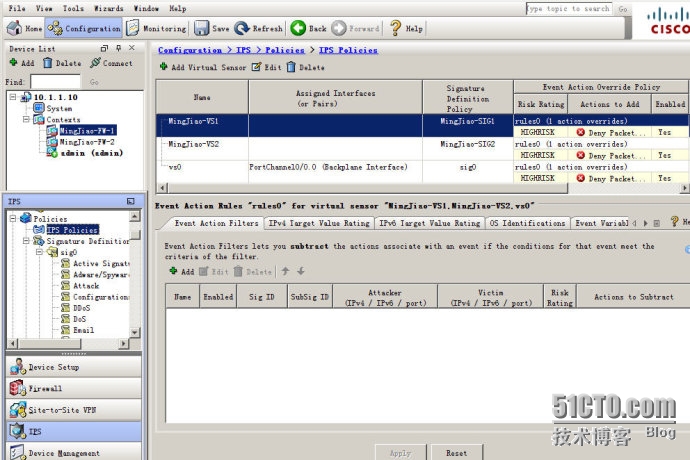The width and height of the screenshot is (690, 460).
Task: Select the MingJiao-FW-1 context
Action: (x=82, y=131)
